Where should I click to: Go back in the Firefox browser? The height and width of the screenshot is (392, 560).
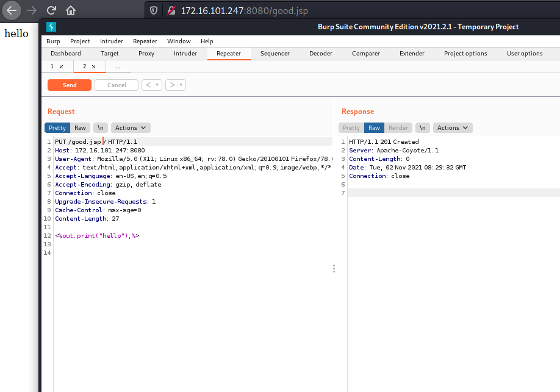click(x=12, y=10)
